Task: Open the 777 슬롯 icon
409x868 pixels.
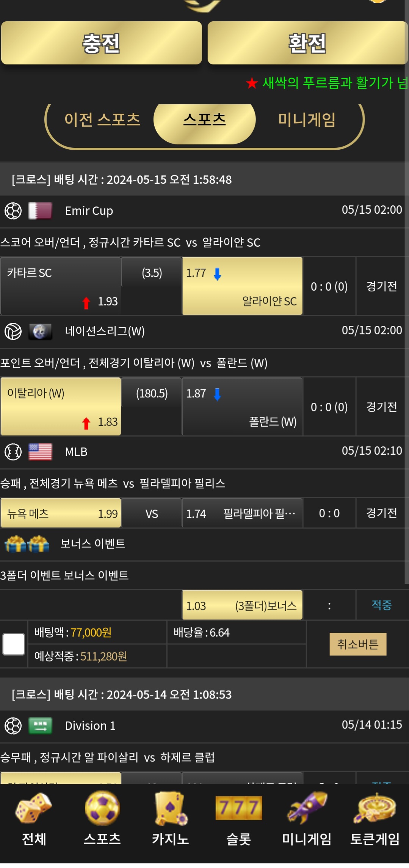Action: coord(239,808)
